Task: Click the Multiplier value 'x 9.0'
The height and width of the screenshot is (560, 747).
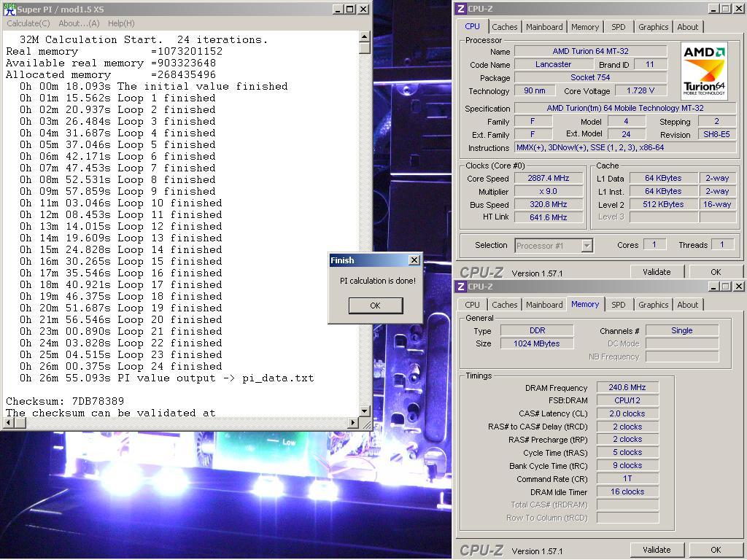Action: pyautogui.click(x=549, y=192)
